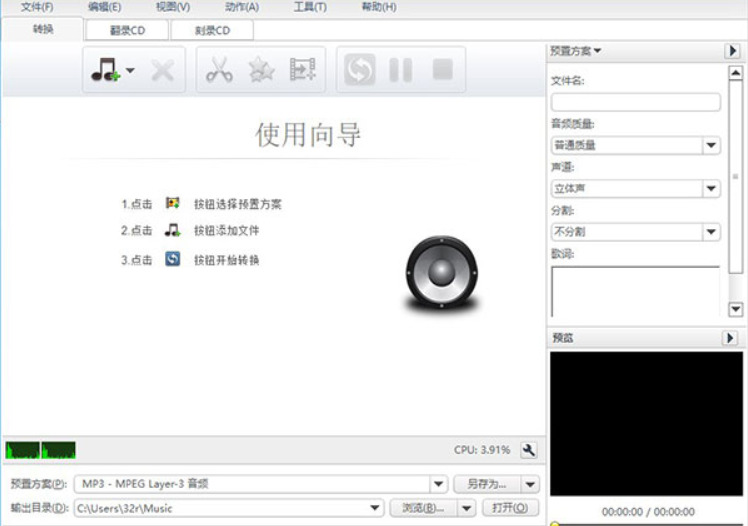Viewport: 748px width, 526px height.
Task: Expand the 预置方案 panel header dropdown
Action: point(575,51)
